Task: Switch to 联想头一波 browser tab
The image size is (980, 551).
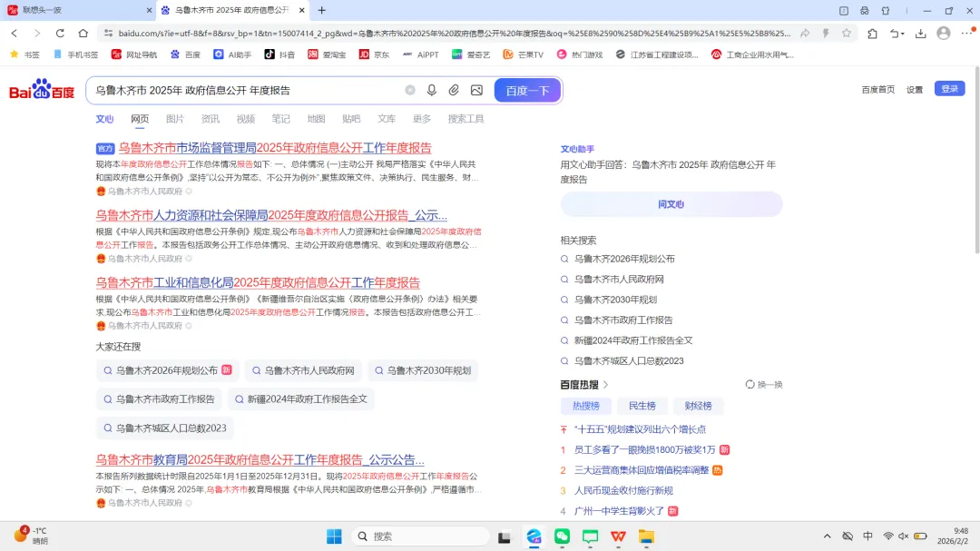Action: (x=77, y=10)
